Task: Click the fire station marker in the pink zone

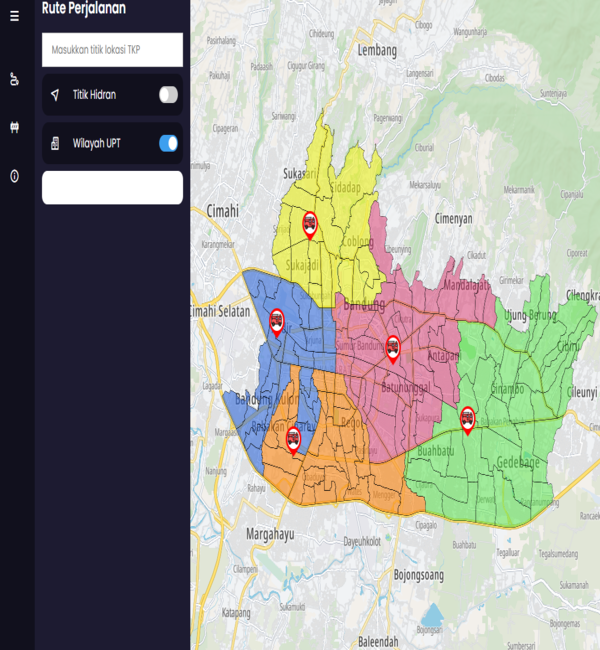Action: coord(393,346)
